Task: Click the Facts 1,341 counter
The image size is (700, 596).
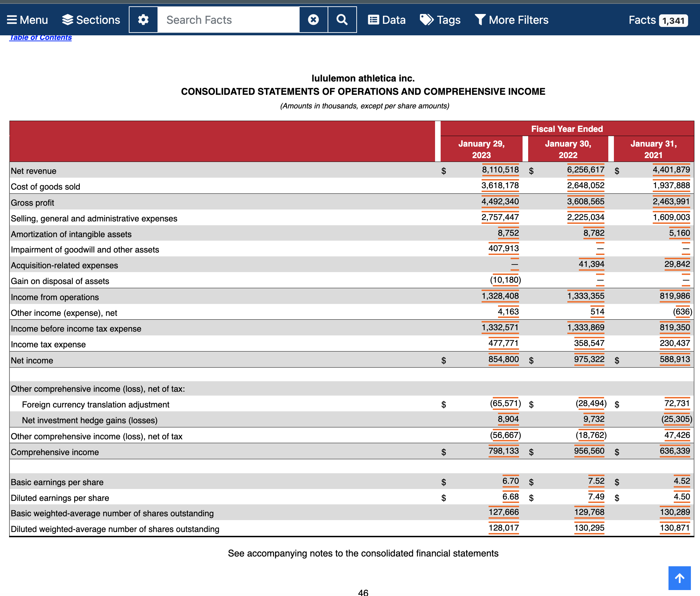Action: click(x=658, y=20)
